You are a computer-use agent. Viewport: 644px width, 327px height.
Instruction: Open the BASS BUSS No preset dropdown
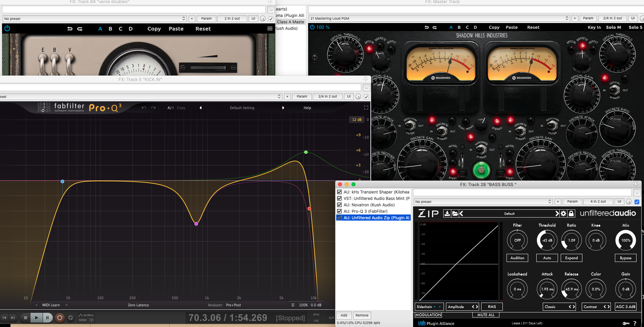point(483,202)
